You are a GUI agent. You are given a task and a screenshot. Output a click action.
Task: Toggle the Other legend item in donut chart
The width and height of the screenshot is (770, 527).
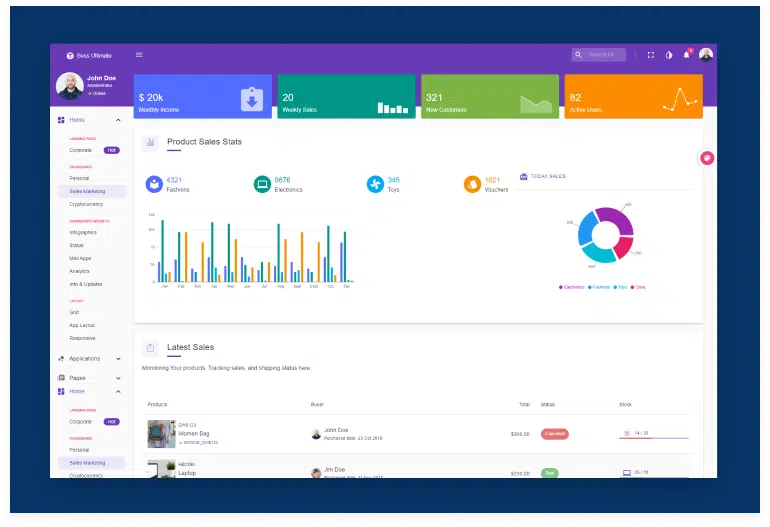tap(638, 287)
